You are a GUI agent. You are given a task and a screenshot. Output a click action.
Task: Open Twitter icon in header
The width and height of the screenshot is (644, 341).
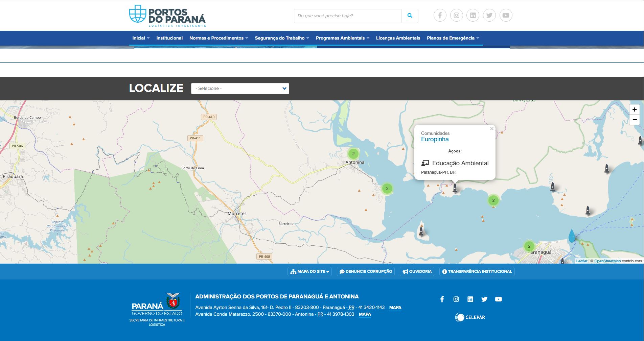(489, 15)
